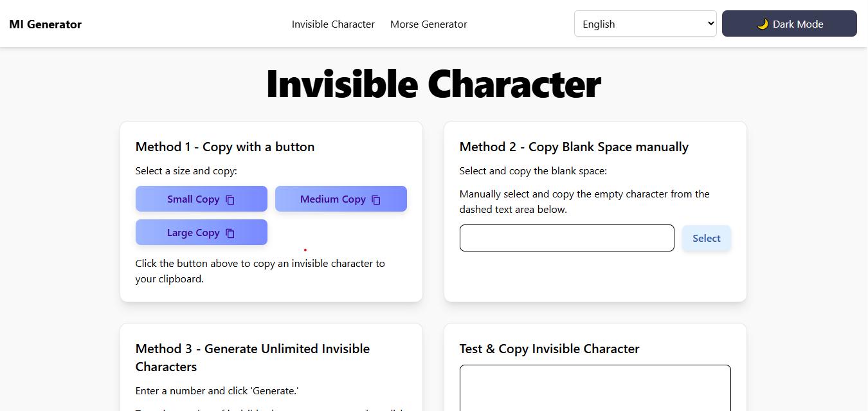Click the Test & Copy Invisible Character heading
Viewport: 868px width, 411px height.
(549, 349)
